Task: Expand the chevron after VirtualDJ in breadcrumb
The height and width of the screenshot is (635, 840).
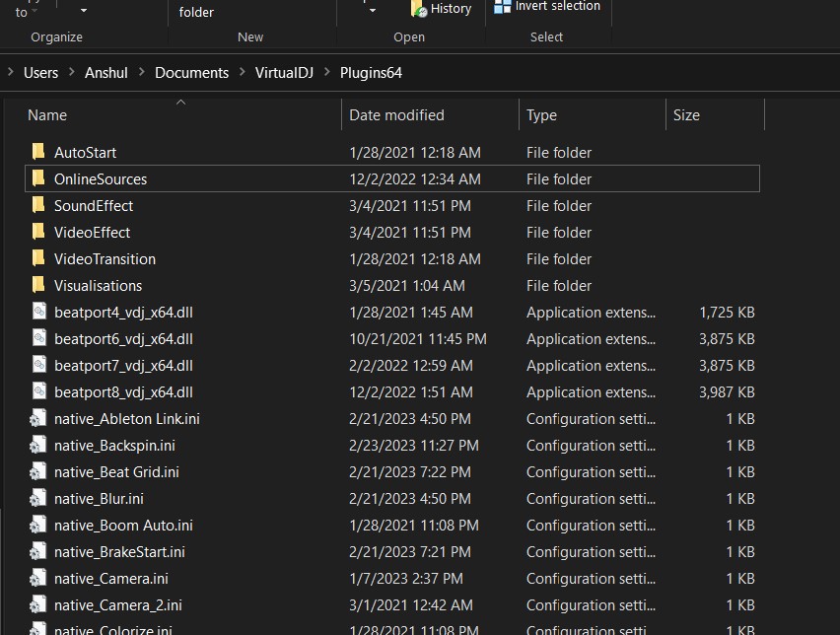Action: point(326,72)
